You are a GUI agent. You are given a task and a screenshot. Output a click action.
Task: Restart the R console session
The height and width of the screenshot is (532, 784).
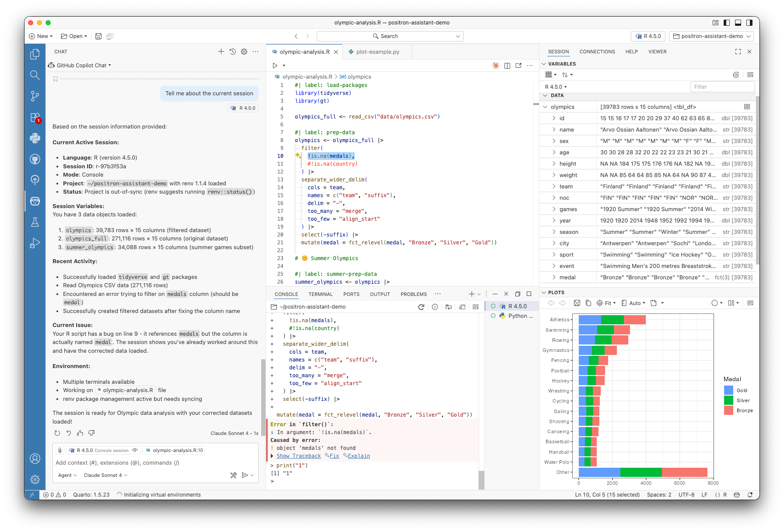pyautogui.click(x=421, y=307)
